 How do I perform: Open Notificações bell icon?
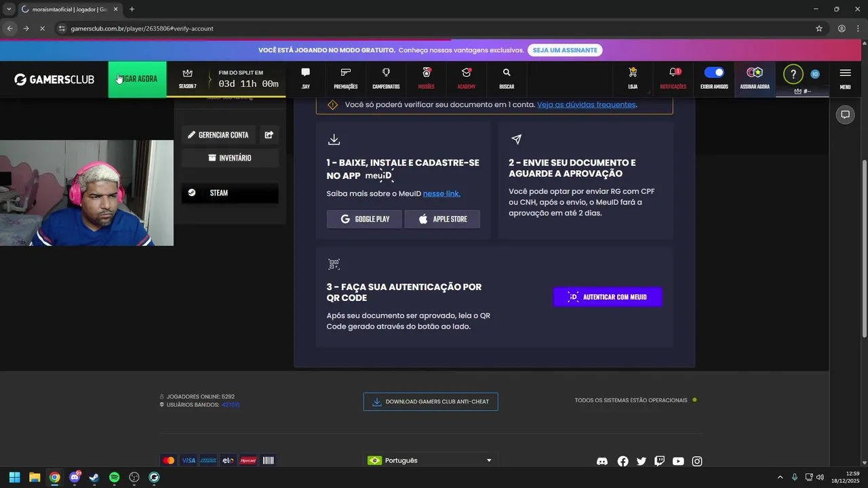click(x=673, y=79)
